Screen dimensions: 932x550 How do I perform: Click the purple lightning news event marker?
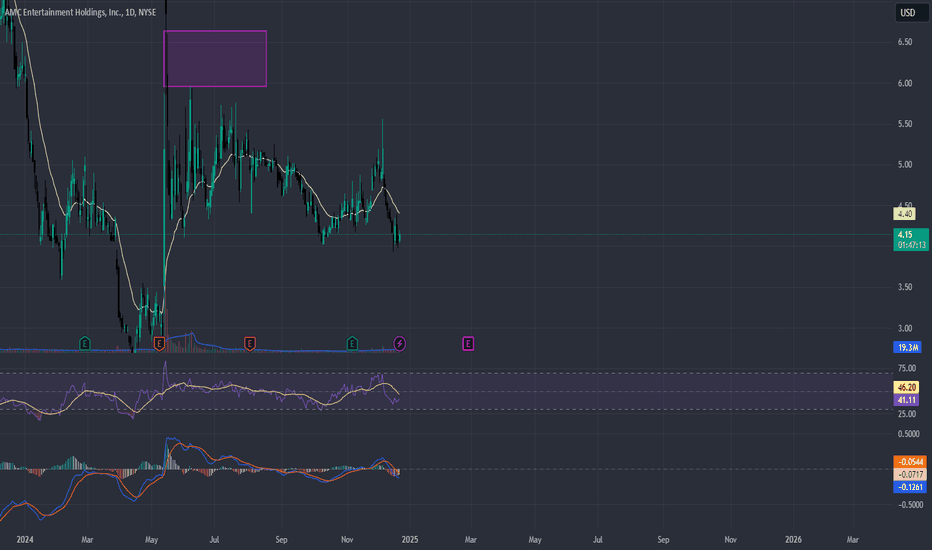(400, 343)
